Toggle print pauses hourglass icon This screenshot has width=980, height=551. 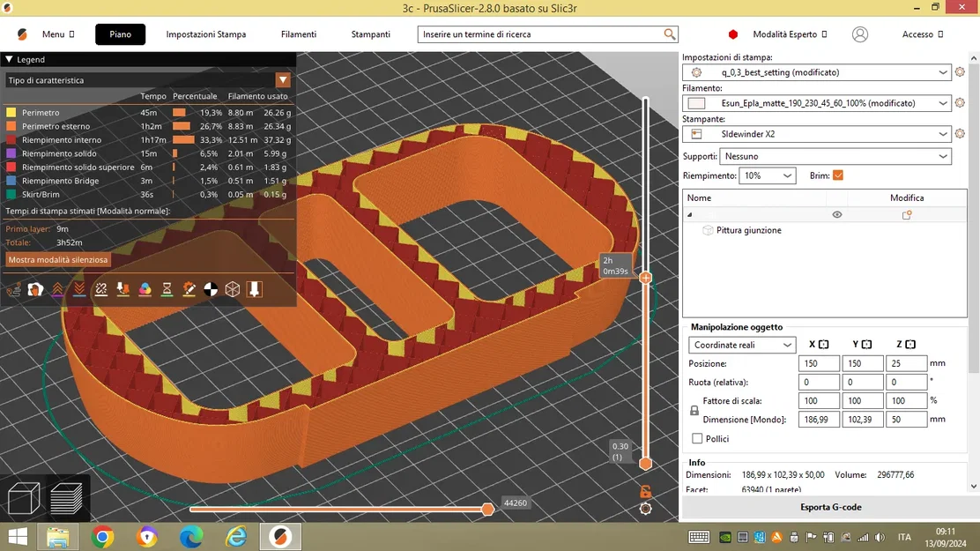[x=167, y=289]
